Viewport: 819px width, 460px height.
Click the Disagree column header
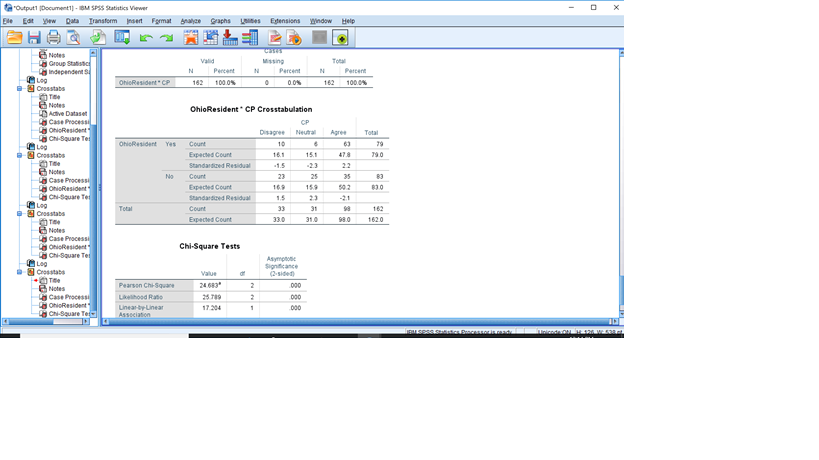click(x=272, y=133)
